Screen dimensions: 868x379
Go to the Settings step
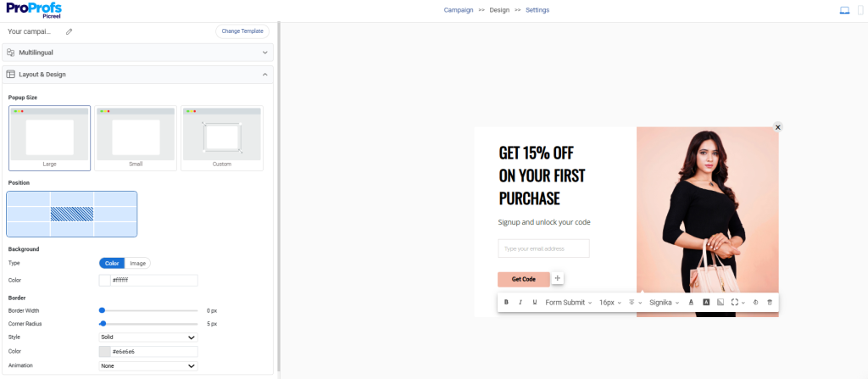pyautogui.click(x=537, y=10)
